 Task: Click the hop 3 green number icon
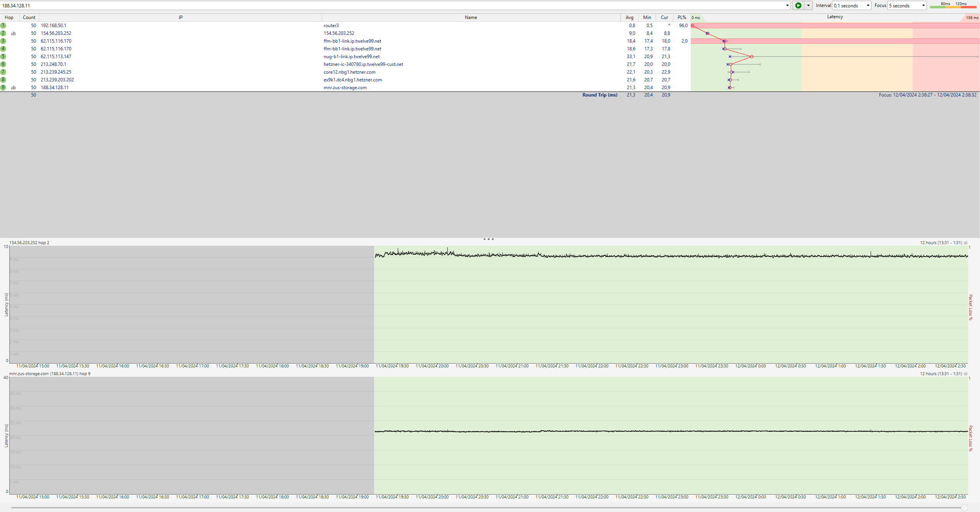(3, 41)
